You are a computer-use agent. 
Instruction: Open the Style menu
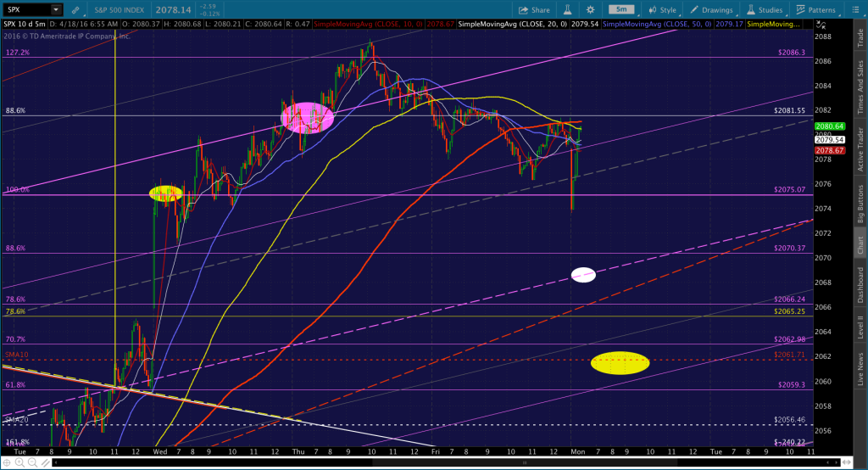click(x=663, y=10)
